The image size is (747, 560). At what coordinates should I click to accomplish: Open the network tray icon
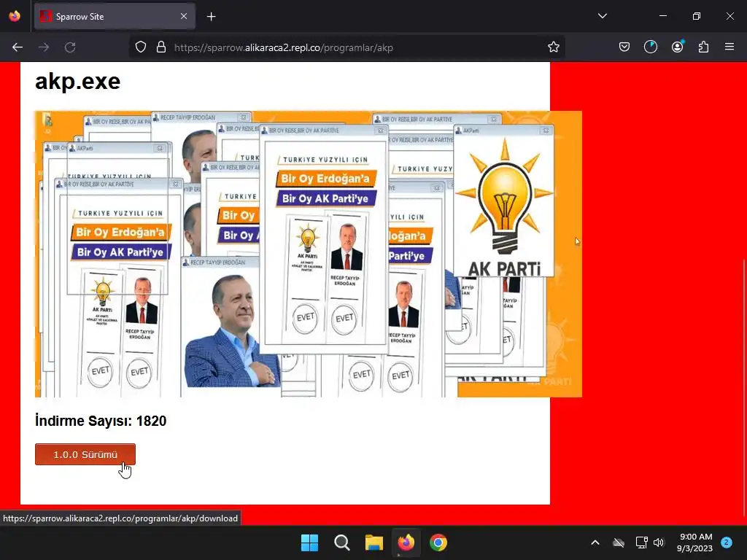[x=641, y=542]
